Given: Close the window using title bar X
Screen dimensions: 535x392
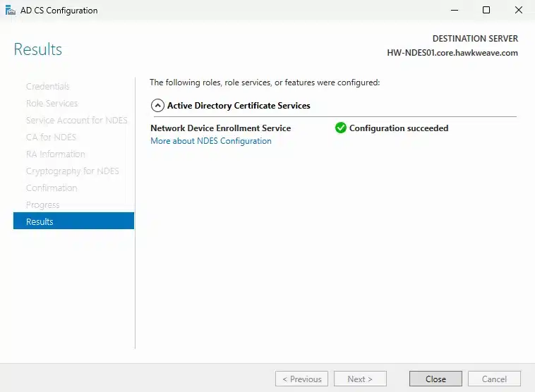Looking at the screenshot, I should coord(518,11).
